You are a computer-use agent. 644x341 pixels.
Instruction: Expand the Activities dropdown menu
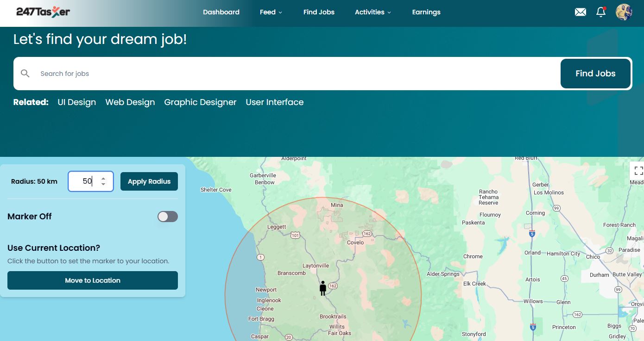point(373,12)
